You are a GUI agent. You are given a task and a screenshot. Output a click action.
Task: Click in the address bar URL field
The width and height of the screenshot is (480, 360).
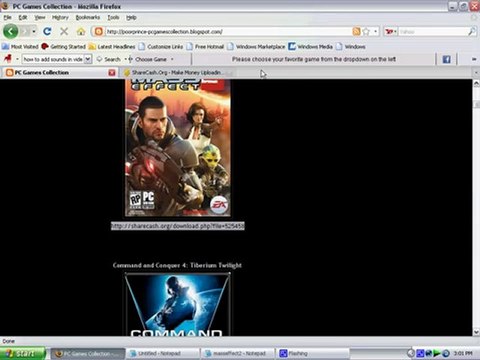click(x=228, y=32)
